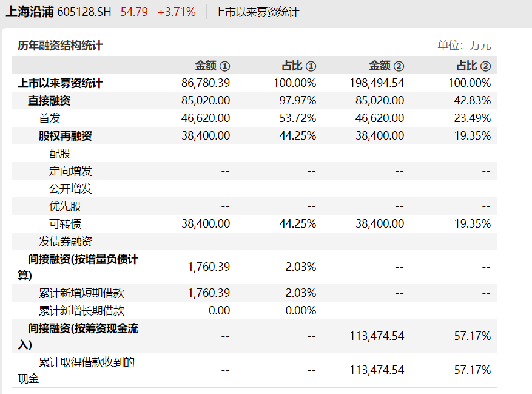
Task: Click 占比 ② 19.35% in 可转债 row
Action: click(473, 224)
